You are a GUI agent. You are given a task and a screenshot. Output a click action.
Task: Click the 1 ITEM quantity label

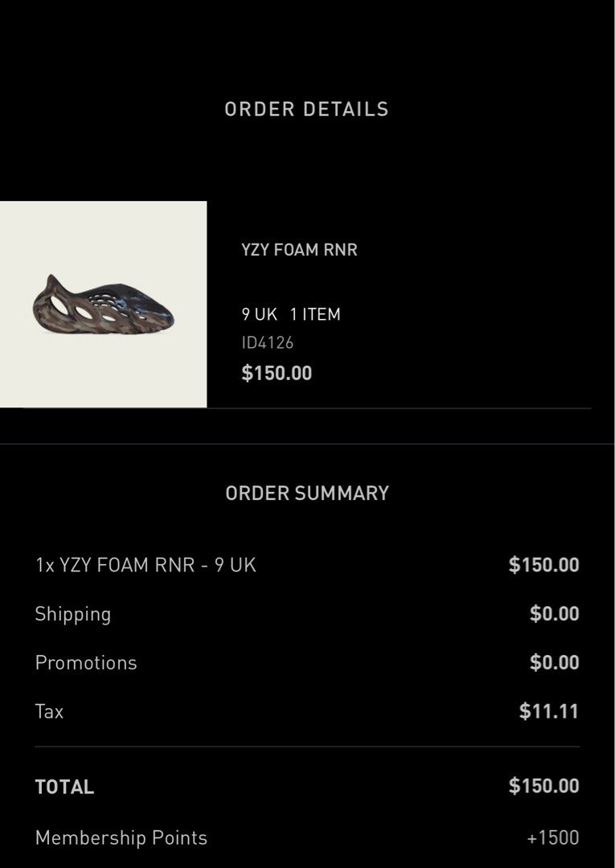tap(315, 314)
